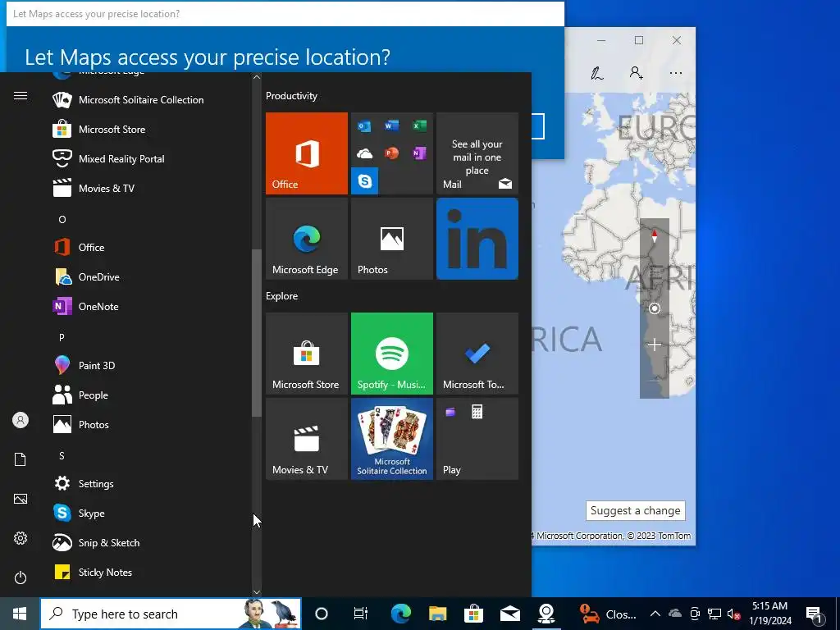Click the Windows Ink pen icon in Maps
This screenshot has width=840, height=630.
click(597, 73)
